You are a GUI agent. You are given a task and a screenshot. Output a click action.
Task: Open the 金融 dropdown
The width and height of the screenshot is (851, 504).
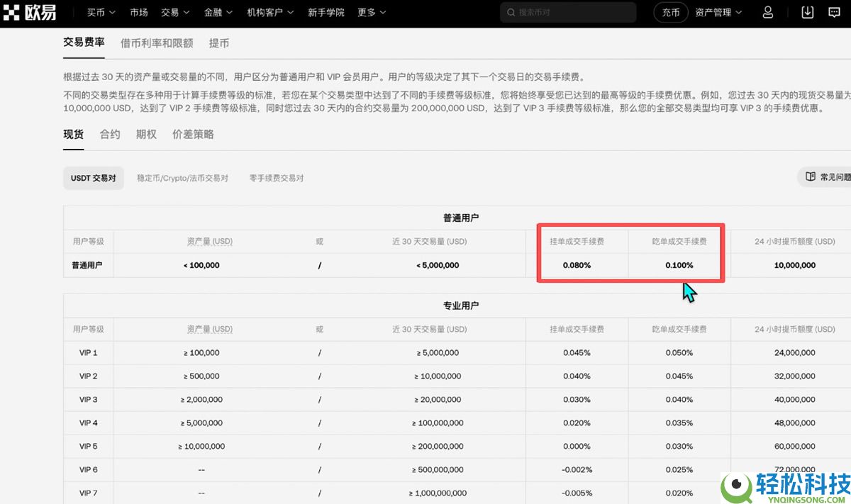point(213,12)
